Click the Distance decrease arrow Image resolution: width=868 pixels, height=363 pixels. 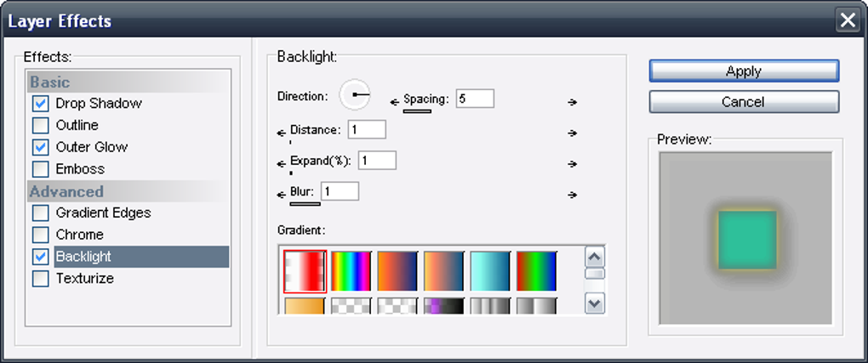282,133
